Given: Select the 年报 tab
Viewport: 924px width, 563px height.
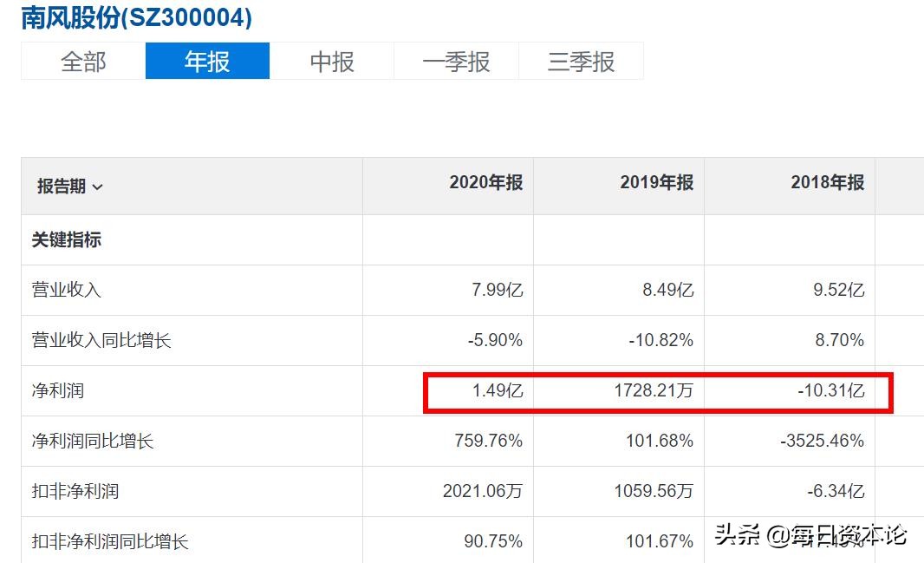Looking at the screenshot, I should [207, 62].
